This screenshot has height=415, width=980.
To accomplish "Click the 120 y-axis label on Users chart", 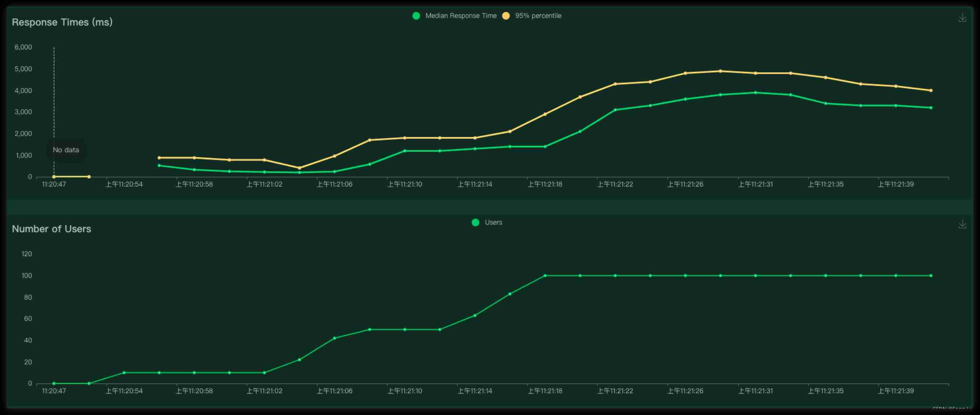I will coord(26,254).
